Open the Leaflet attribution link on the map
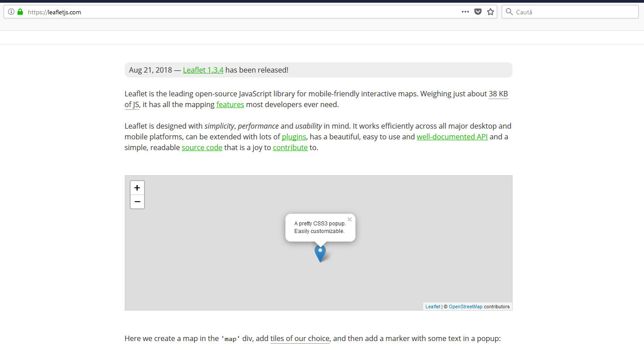The image size is (644, 350). [x=432, y=306]
